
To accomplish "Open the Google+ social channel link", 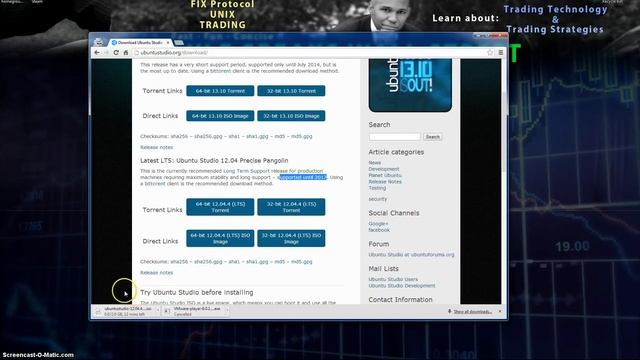I will pos(378,224).
